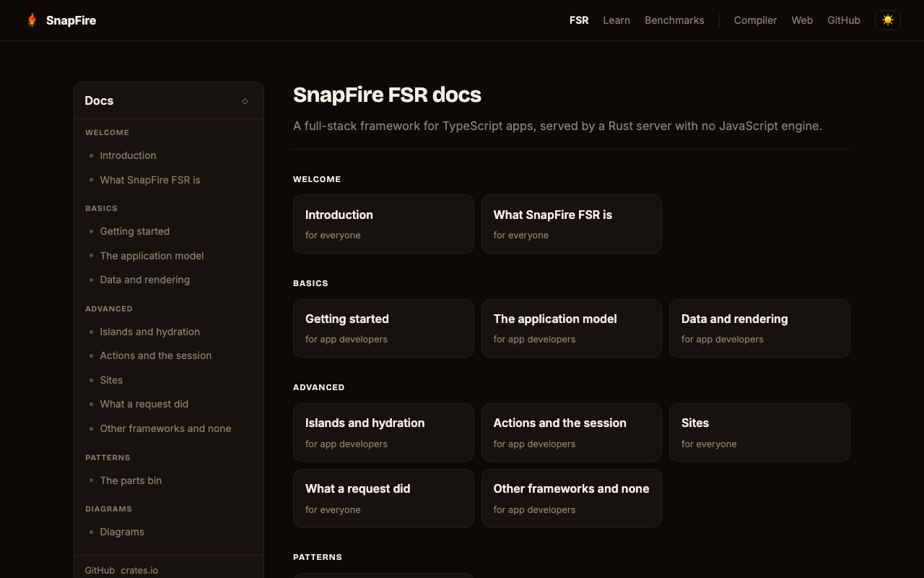This screenshot has height=578, width=924.
Task: Open the Getting started card
Action: tap(383, 328)
